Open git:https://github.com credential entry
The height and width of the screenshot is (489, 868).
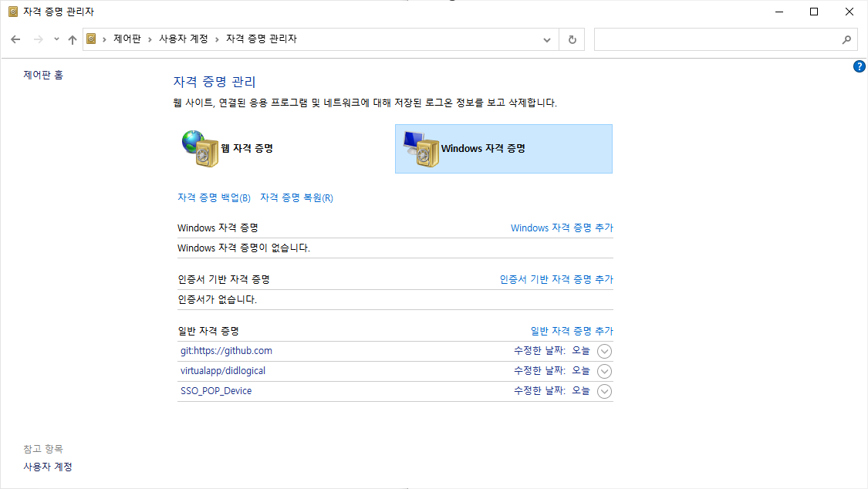click(226, 351)
